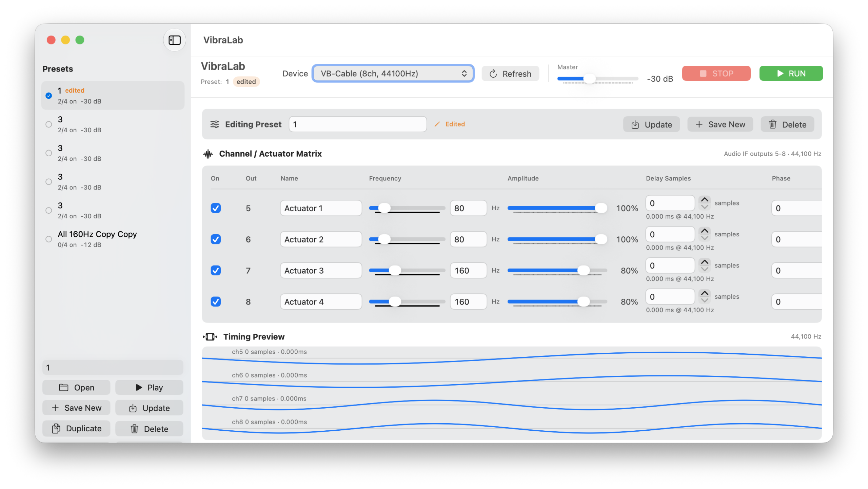Uncheck the Actuator 1 On checkbox
The width and height of the screenshot is (868, 489).
coord(216,208)
